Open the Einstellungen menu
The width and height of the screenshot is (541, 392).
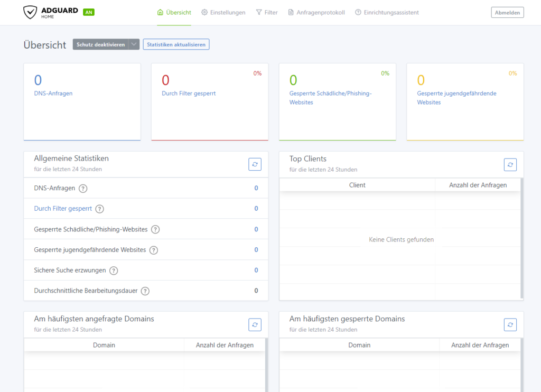click(x=223, y=13)
